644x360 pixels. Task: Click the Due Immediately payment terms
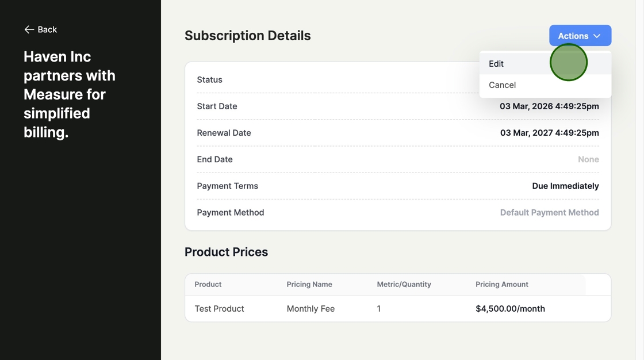pos(565,186)
